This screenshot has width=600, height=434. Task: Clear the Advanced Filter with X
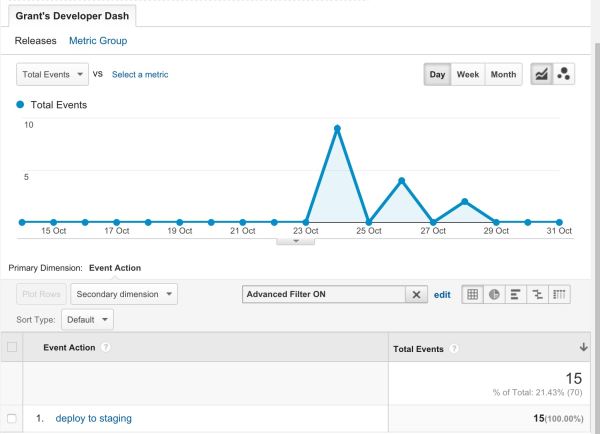[416, 295]
